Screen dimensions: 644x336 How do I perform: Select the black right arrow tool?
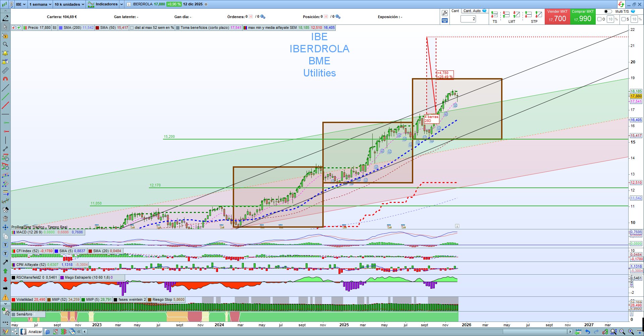(5, 288)
